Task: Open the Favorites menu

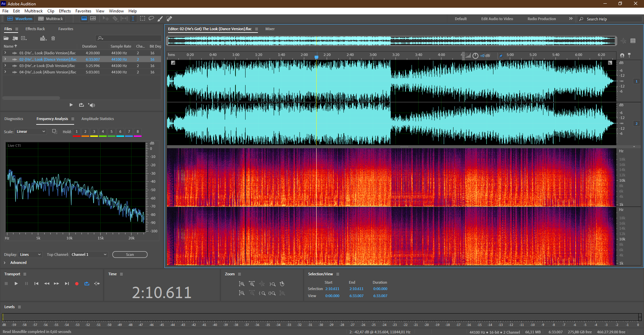Action: [83, 11]
